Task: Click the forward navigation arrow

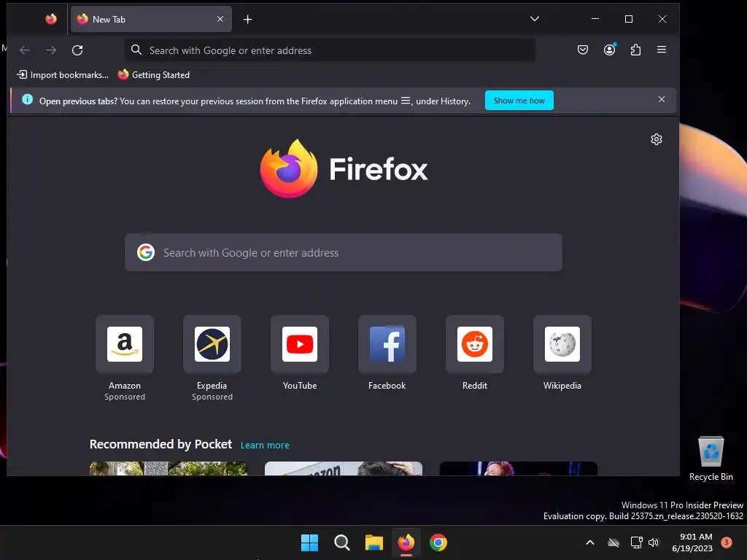Action: tap(51, 50)
